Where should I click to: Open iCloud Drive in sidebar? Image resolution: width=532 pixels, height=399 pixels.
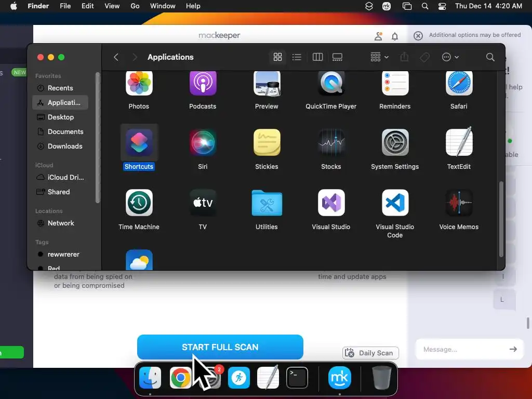(60, 178)
